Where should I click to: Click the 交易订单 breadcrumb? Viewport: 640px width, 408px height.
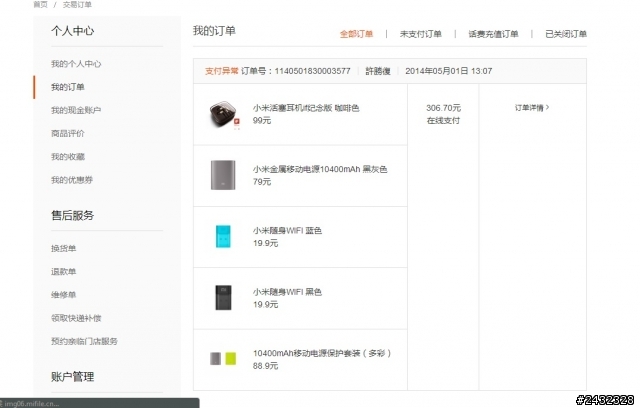click(x=77, y=4)
